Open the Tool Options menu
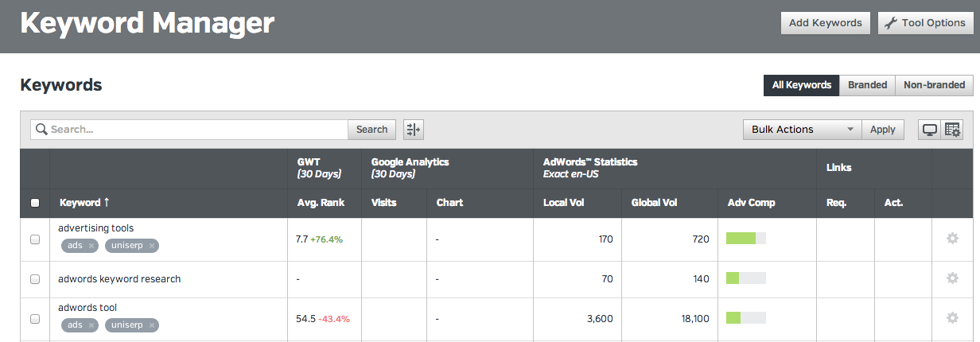The height and width of the screenshot is (342, 980). (x=925, y=23)
